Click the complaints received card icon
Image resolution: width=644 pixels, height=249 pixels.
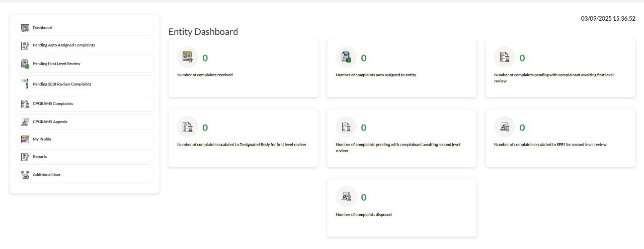188,57
